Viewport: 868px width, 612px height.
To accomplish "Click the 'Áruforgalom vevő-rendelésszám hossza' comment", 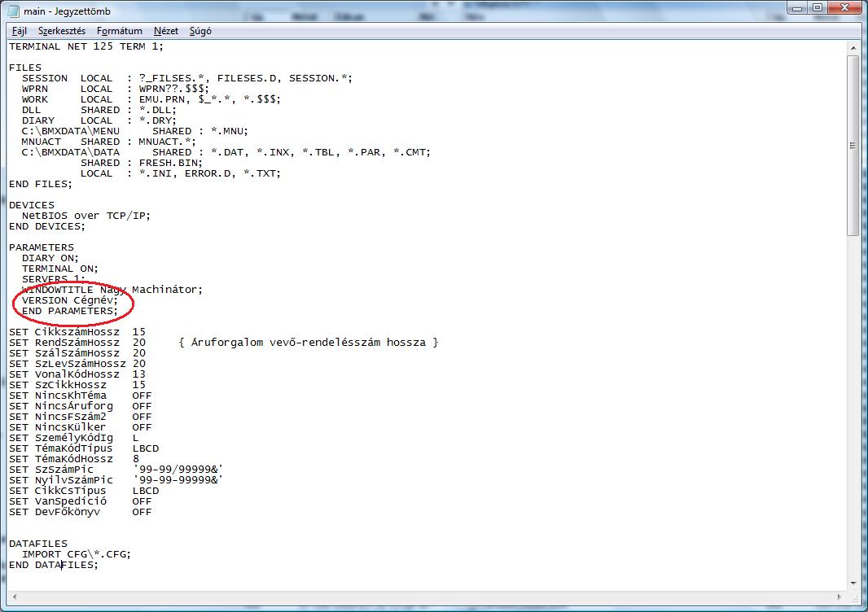I will [x=309, y=343].
